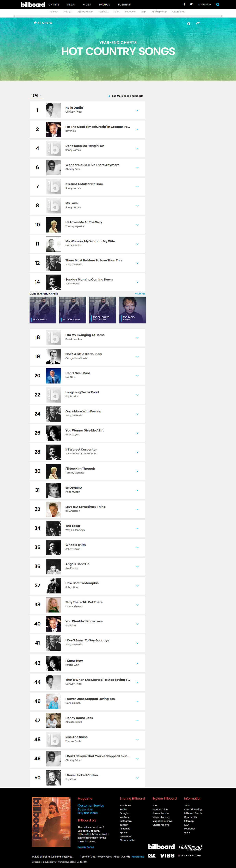Click the Billboard logo in header
The width and height of the screenshot is (236, 868).
[33, 4]
